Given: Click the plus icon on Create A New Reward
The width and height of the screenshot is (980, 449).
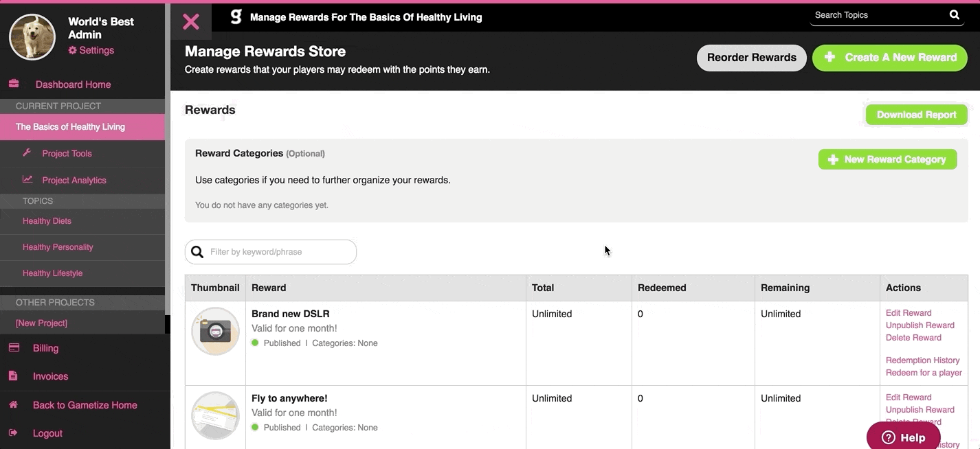Looking at the screenshot, I should coord(829,58).
